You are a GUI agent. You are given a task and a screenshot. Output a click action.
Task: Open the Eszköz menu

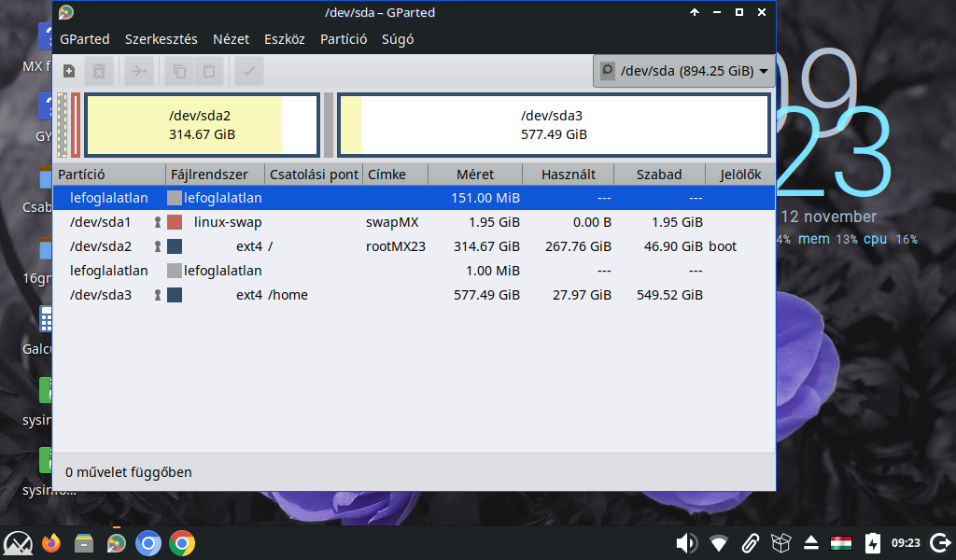point(285,39)
